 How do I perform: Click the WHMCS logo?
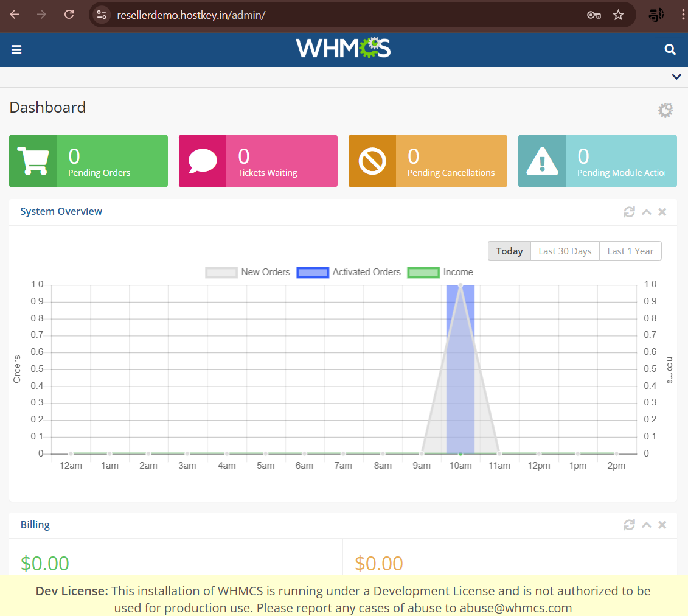343,48
